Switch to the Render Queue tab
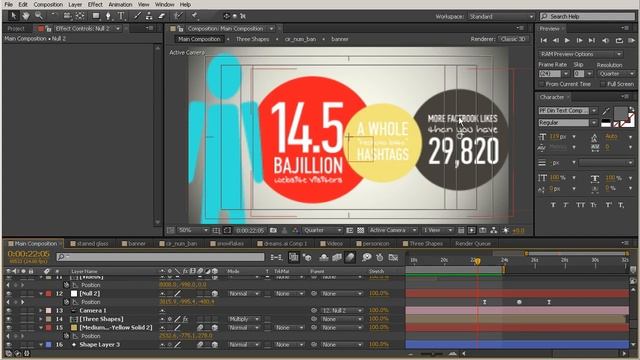Screen dimensions: 640x360 [473, 244]
